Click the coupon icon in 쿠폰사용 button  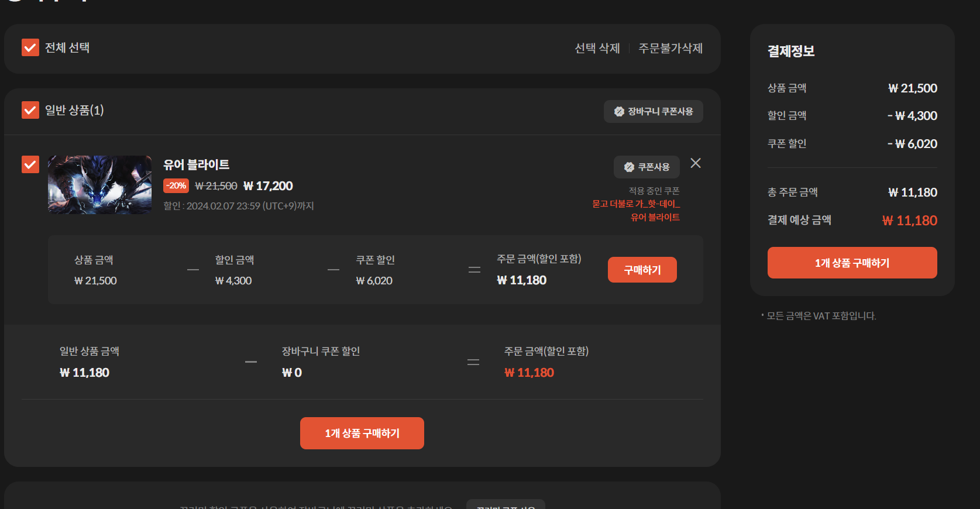[x=629, y=167]
